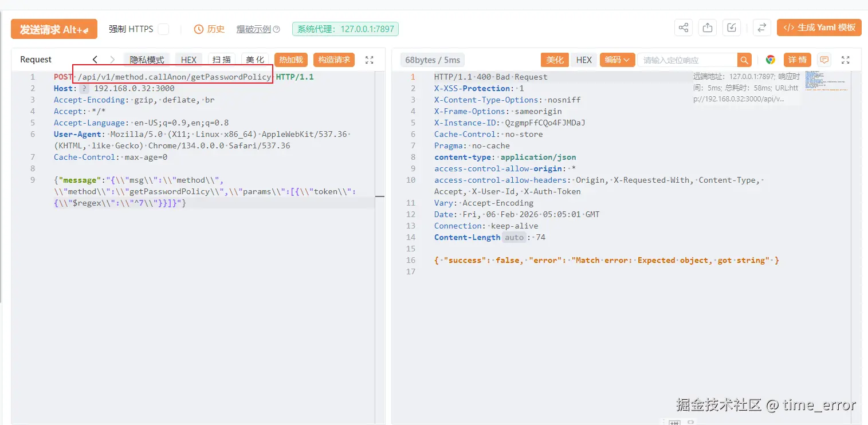Image resolution: width=868 pixels, height=425 pixels.
Task: Open the 历史 history clock icon
Action: (x=199, y=29)
